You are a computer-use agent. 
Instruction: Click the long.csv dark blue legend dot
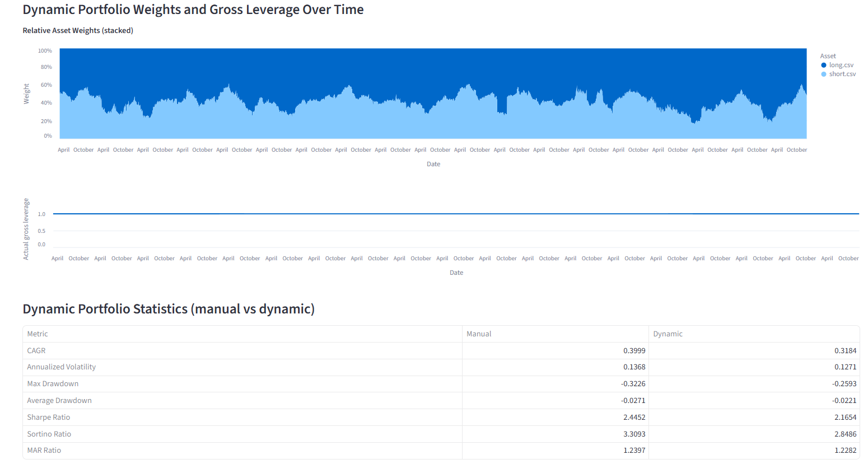point(823,65)
